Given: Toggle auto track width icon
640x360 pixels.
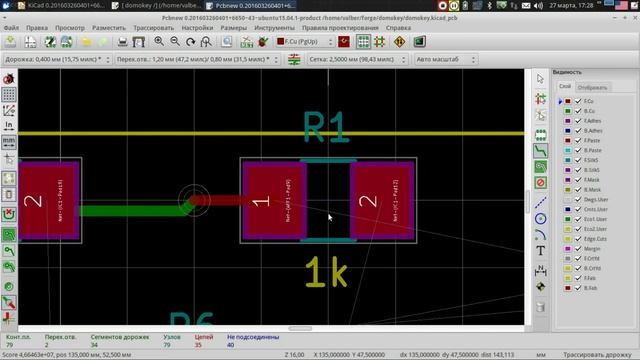Looking at the screenshot, I should pos(294,60).
